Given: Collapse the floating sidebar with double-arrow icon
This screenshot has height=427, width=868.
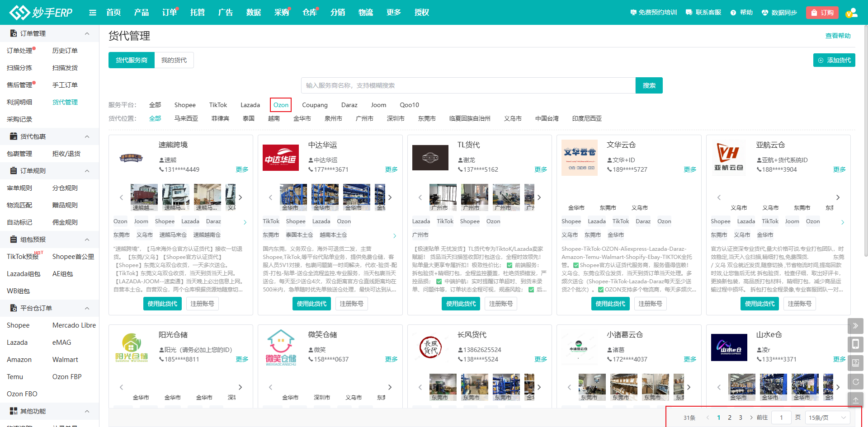Looking at the screenshot, I should pyautogui.click(x=855, y=326).
